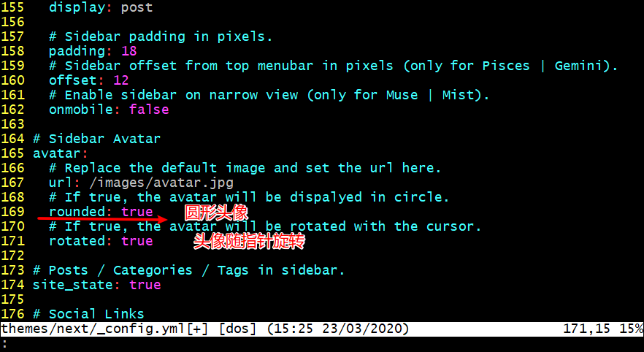Click the 'avatar:' key
Screen dimensions: 644x352
61,153
